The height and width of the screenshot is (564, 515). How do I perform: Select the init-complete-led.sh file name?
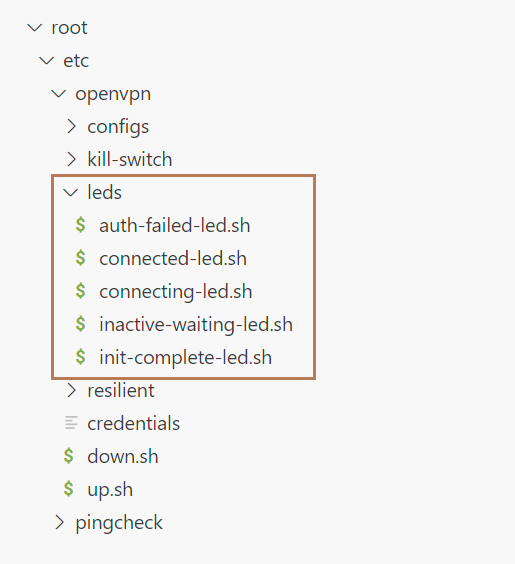[x=186, y=358]
